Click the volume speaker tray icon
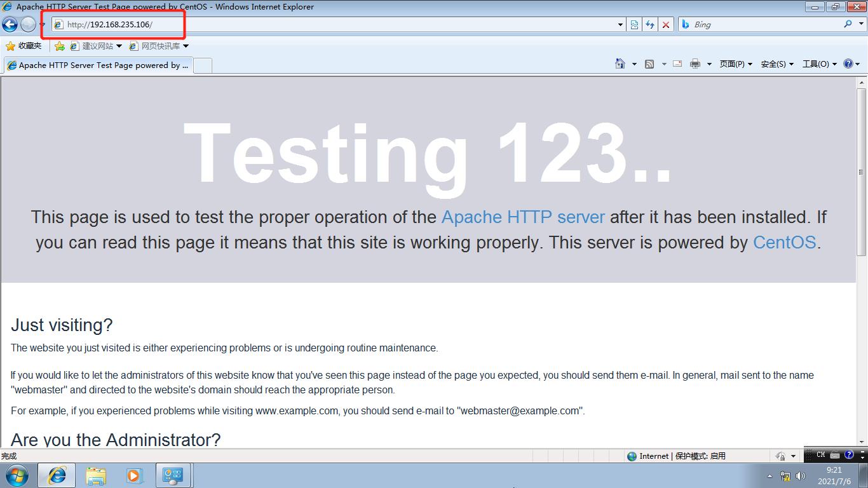The width and height of the screenshot is (868, 488). [800, 476]
